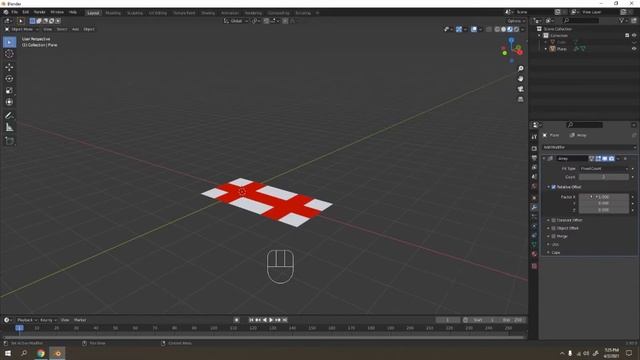Open the Window menu
Viewport: 640px width, 360px height.
57,12
